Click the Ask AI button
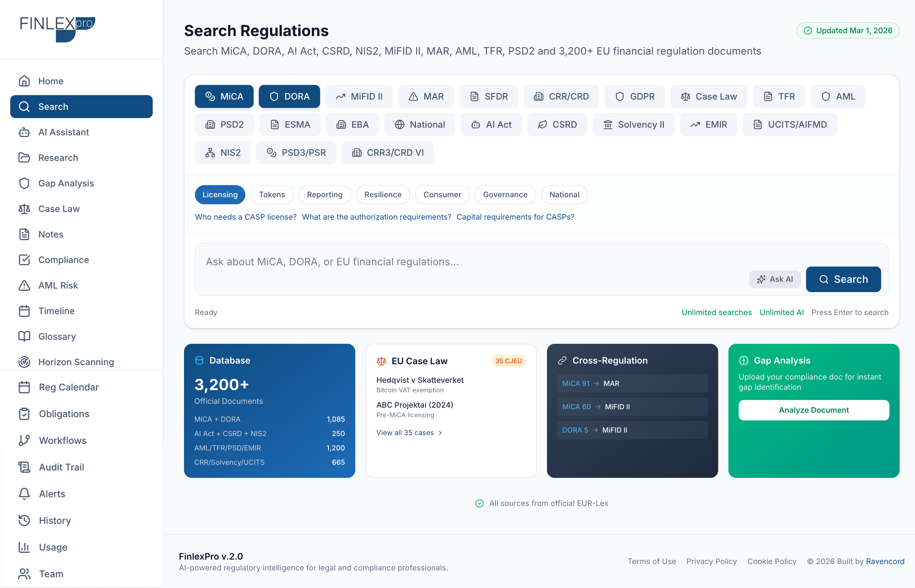915x588 pixels. pos(774,279)
